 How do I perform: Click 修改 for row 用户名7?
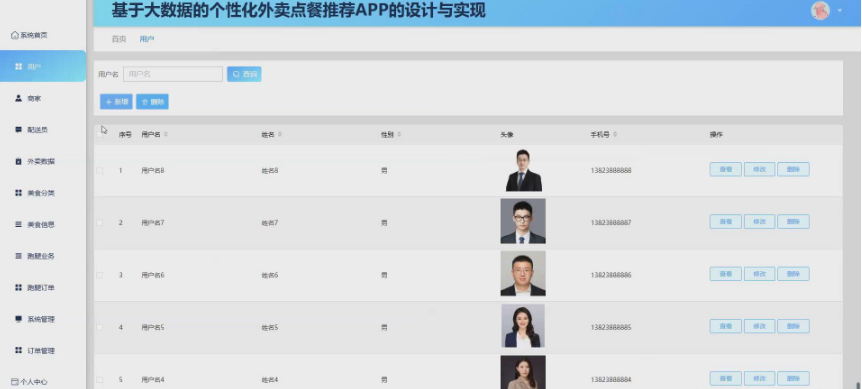tap(759, 221)
